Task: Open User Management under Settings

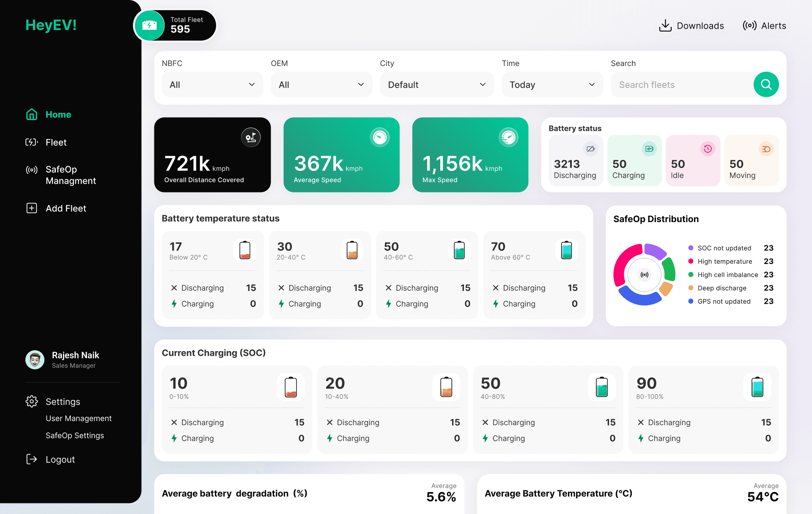Action: click(79, 418)
